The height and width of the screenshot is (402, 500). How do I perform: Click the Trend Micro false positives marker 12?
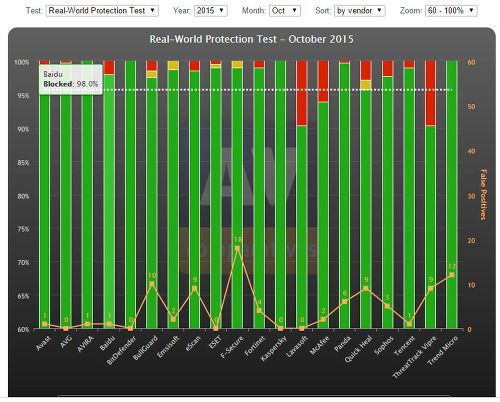tap(452, 275)
